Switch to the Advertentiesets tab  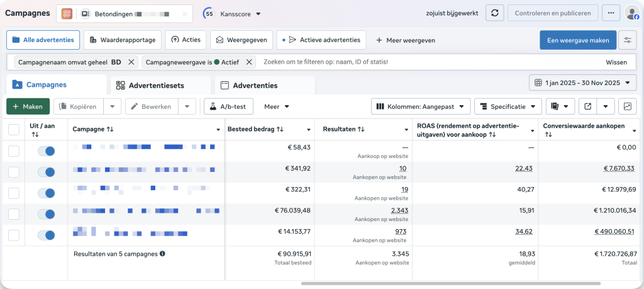[x=150, y=86]
